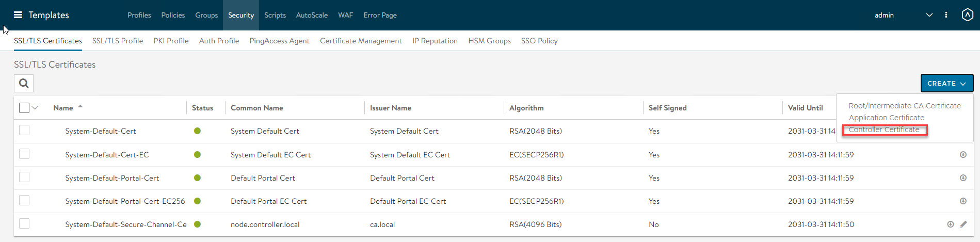Export the System-Default-Portal-Cert certificate
This screenshot has height=242, width=980.
[963, 178]
